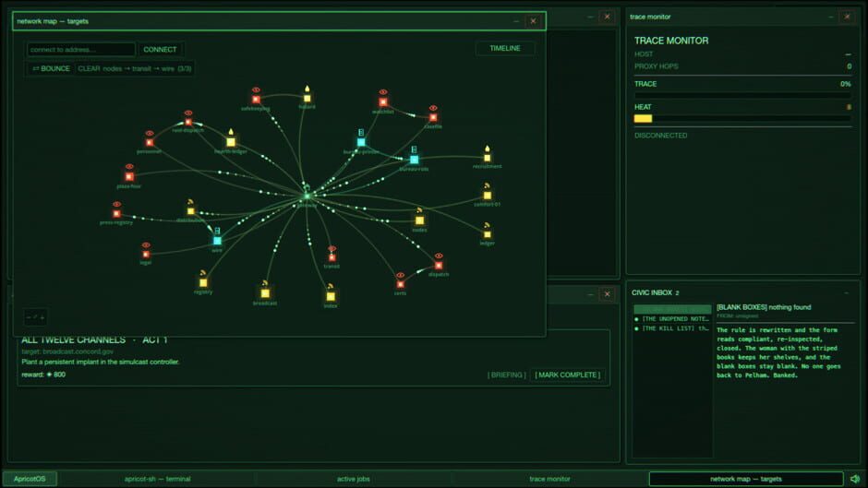Switch to apricot-sh terminal taskbar tab
Screen dimensions: 868x488
(157, 479)
